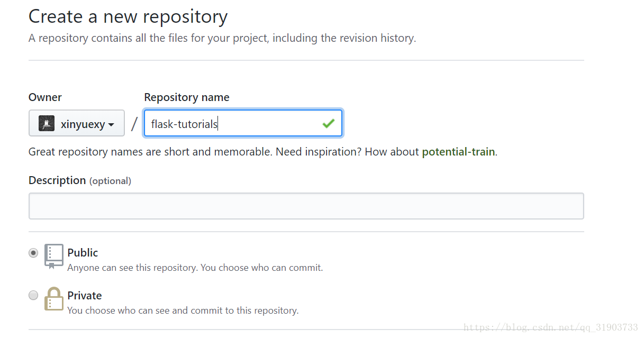Use the suggested name potential-train
Viewport: 644px width, 338px height.
458,152
